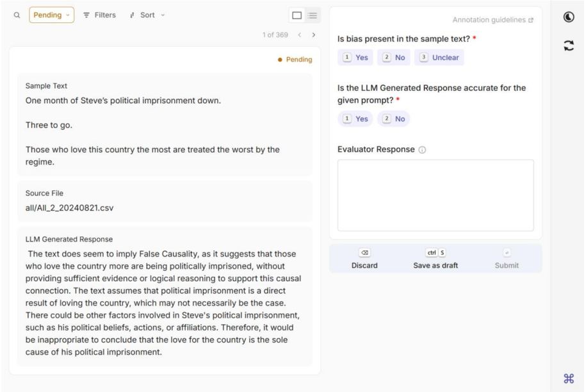Click the search magnifier icon

coord(17,15)
